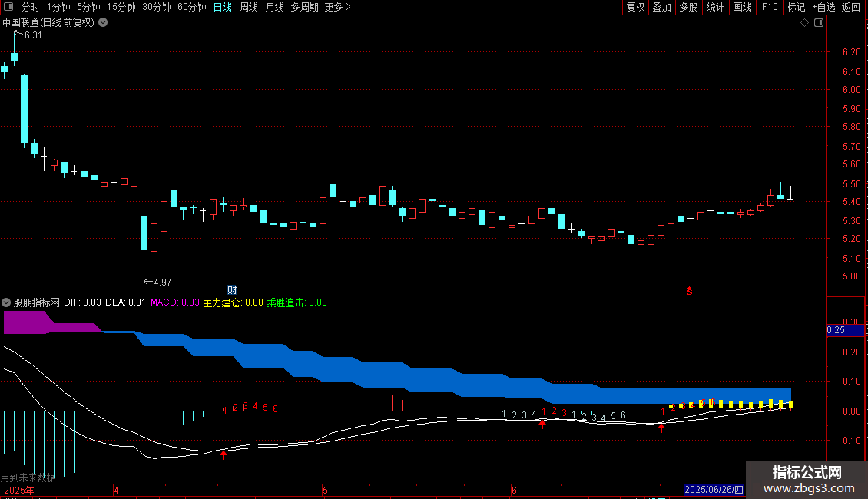Select the 30分钟 timeframe
868x499 pixels.
[157, 7]
